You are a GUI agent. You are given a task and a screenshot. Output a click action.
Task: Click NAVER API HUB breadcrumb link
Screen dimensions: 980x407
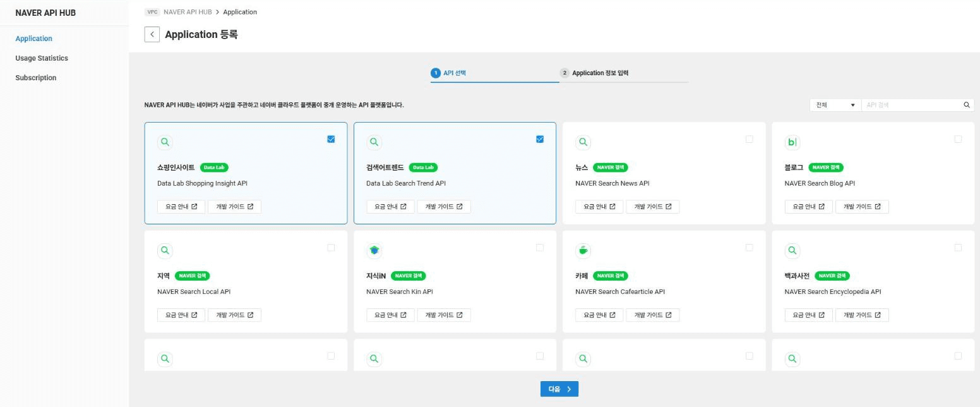188,12
